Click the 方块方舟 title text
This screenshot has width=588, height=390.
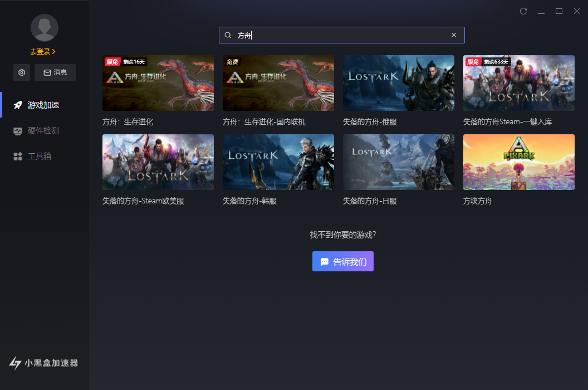(x=477, y=201)
